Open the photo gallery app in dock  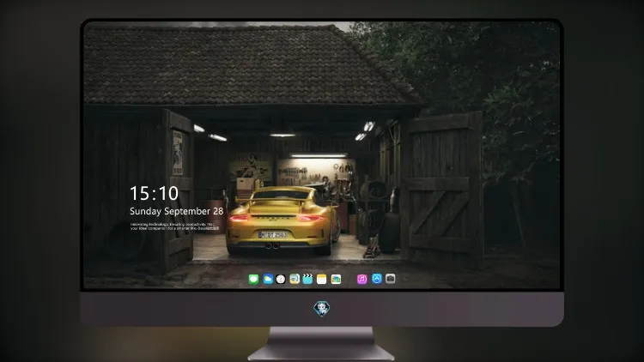336,279
